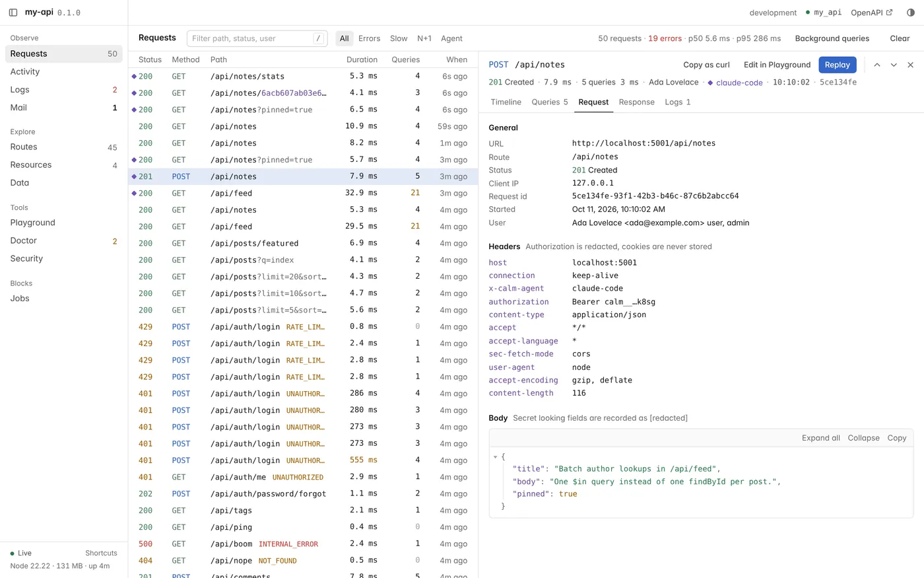Viewport: 924px width, 578px height.
Task: Open Mail in the sidebar
Action: click(64, 107)
